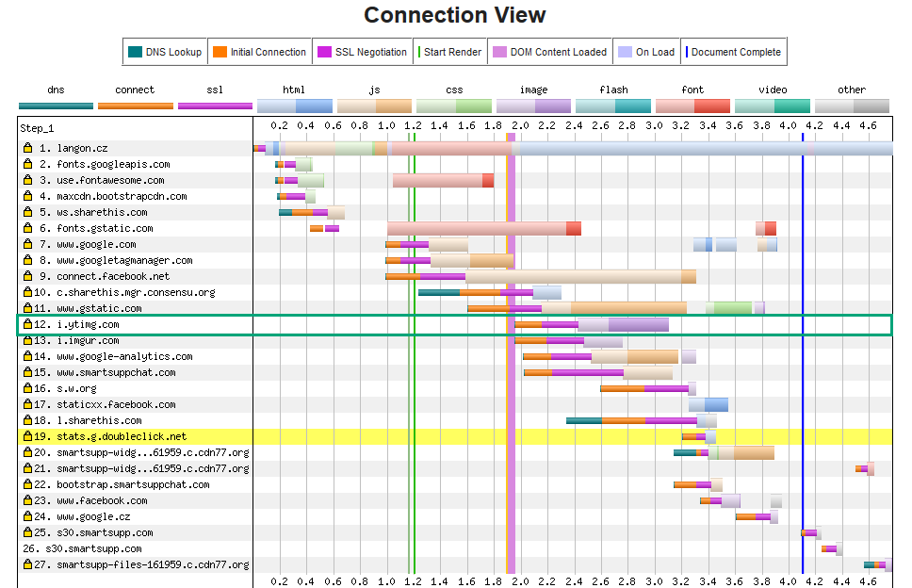
Task: Click the font color key bar
Action: (692, 106)
